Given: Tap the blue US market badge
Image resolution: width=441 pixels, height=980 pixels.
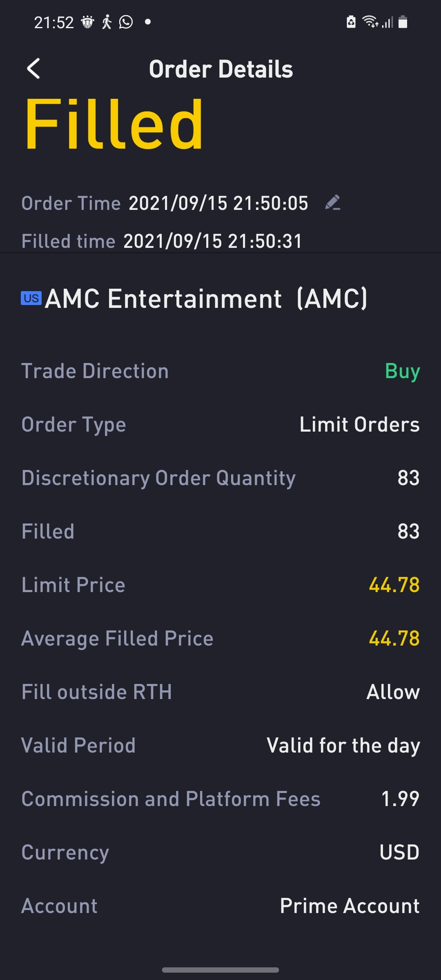Looking at the screenshot, I should click(x=31, y=298).
